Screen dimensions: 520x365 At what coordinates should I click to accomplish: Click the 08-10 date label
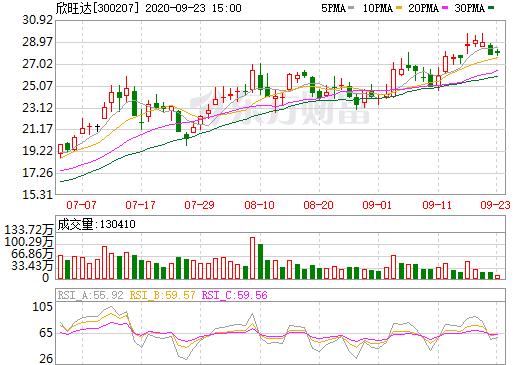coord(259,205)
